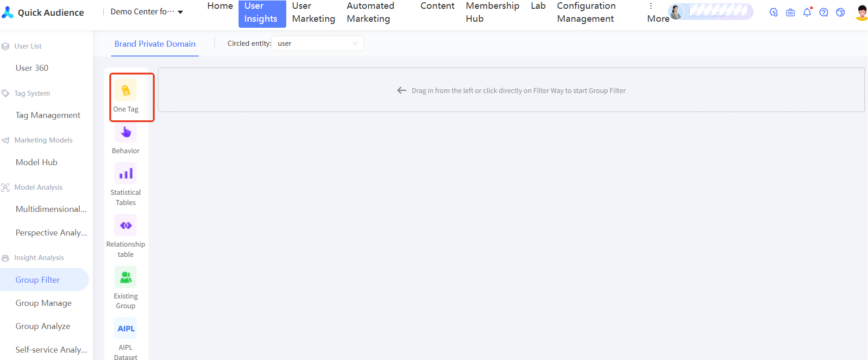Click the User List section heading
Screen dimensions: 868x360
click(x=28, y=46)
